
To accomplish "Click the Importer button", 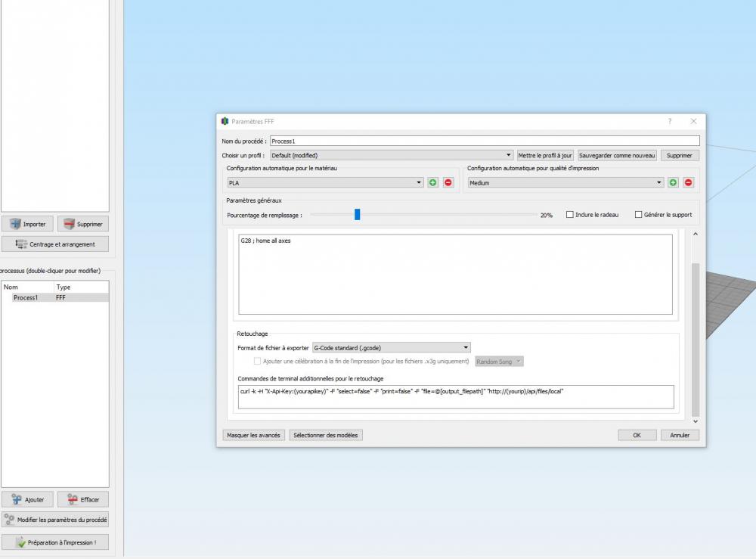I will pos(27,224).
